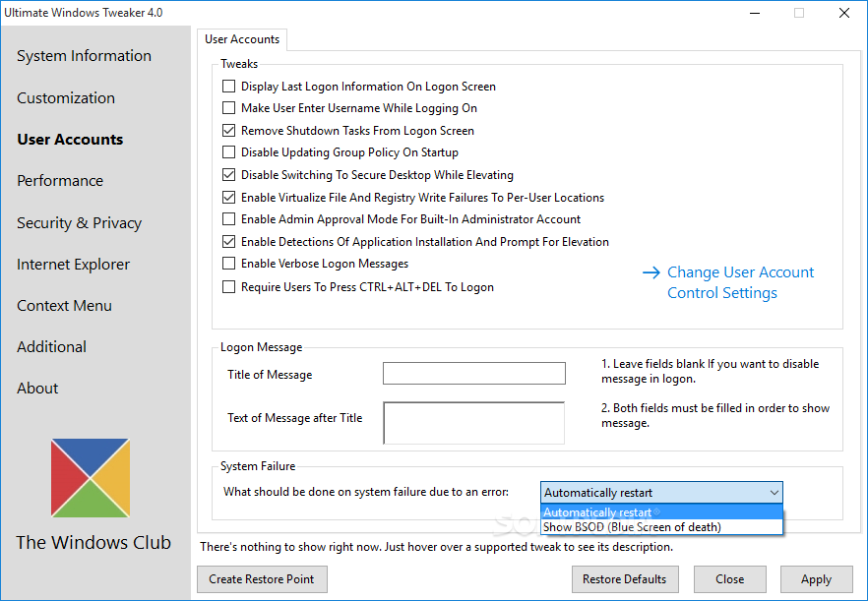Minimize the Ultimate Windows Tweaker window
This screenshot has width=868, height=601.
(755, 13)
